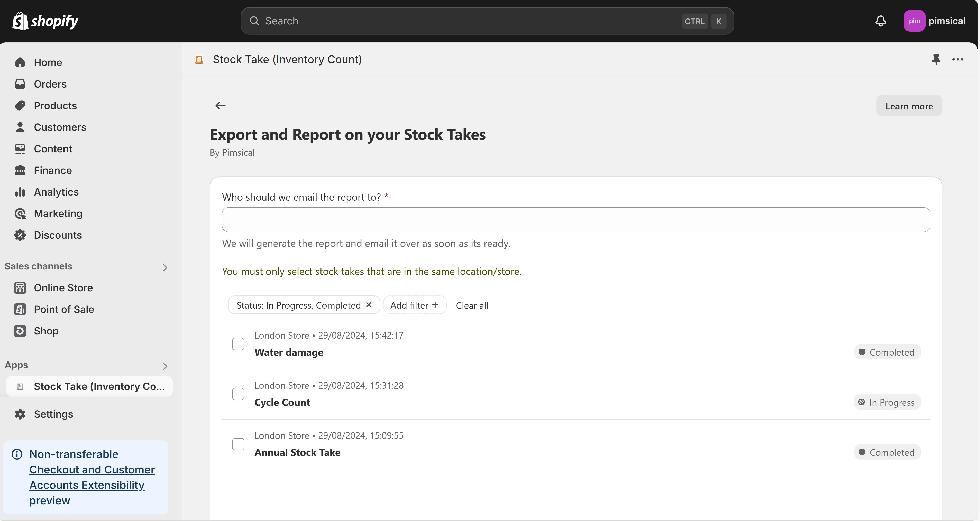Expand the Sales channels section

point(165,267)
